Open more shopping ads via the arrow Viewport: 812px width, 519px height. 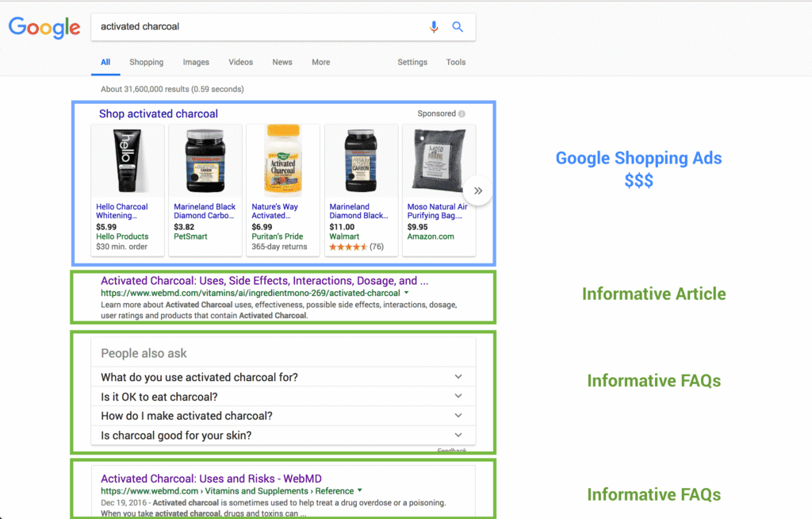478,190
